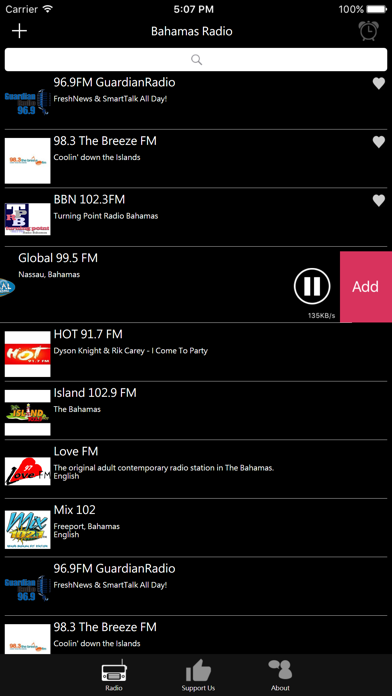Select the bottom 98.3 The Breeze FM title

pos(105,627)
